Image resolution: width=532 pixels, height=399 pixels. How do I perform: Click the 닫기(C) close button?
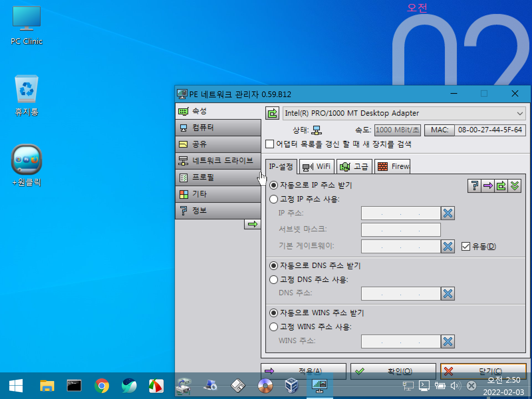[483, 371]
